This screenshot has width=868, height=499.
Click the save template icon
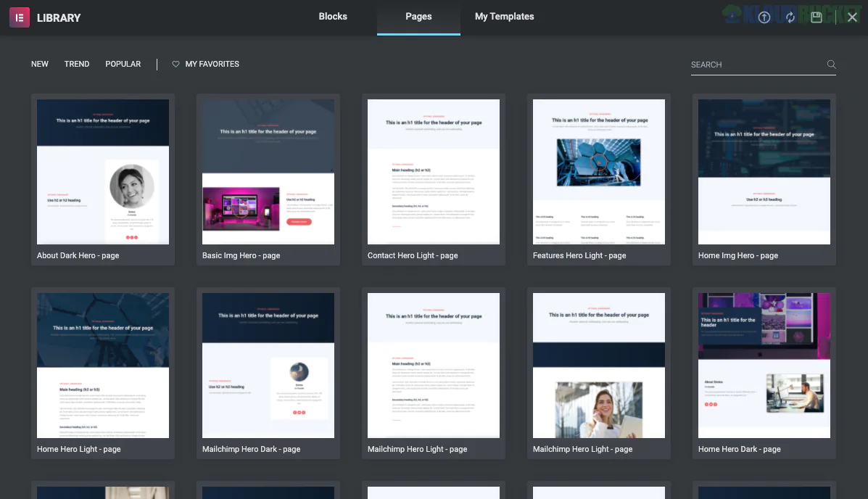[817, 17]
